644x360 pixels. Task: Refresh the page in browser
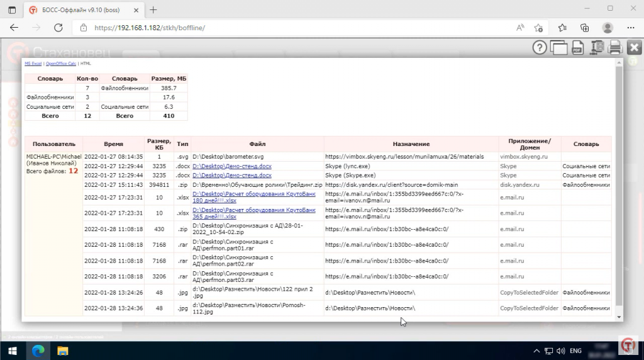point(58,28)
